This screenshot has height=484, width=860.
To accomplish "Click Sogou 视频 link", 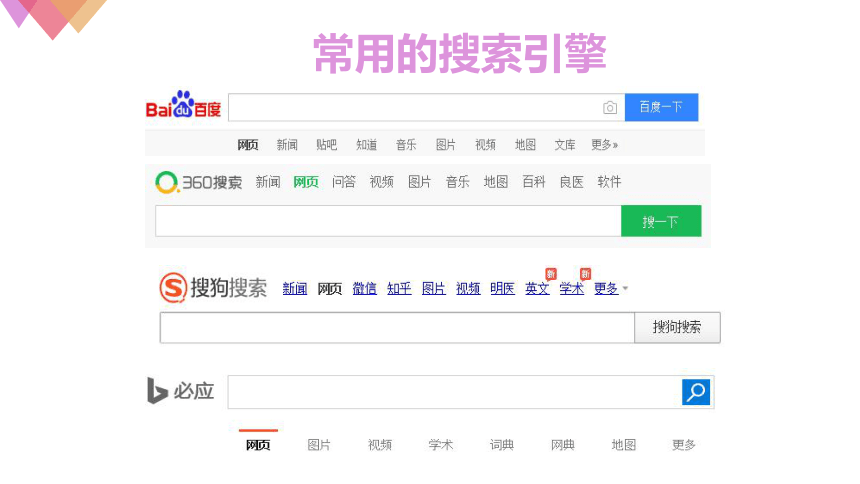I will pos(468,289).
